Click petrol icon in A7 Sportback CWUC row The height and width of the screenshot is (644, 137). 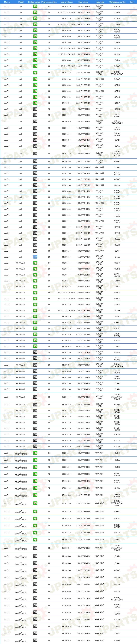35,540
